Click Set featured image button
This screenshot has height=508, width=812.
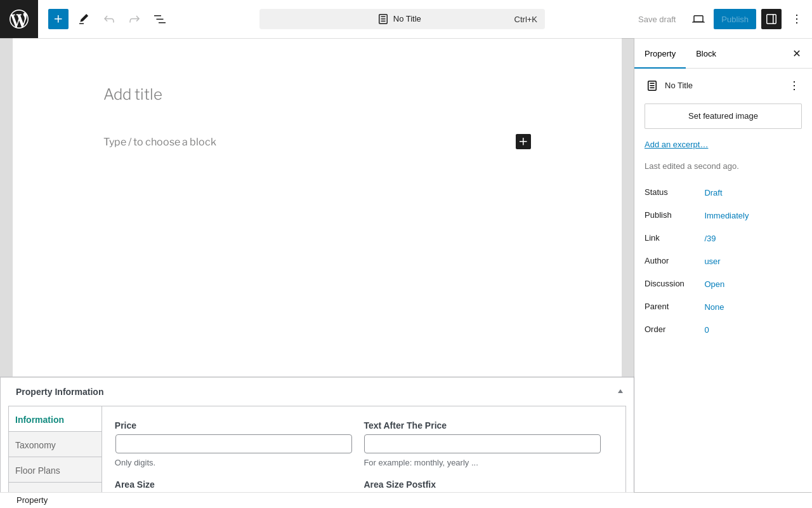click(x=723, y=116)
